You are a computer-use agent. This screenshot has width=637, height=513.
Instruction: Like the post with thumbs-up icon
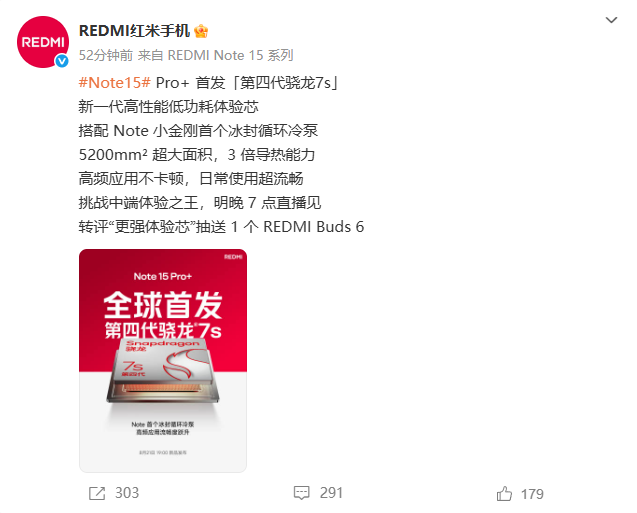tap(504, 494)
